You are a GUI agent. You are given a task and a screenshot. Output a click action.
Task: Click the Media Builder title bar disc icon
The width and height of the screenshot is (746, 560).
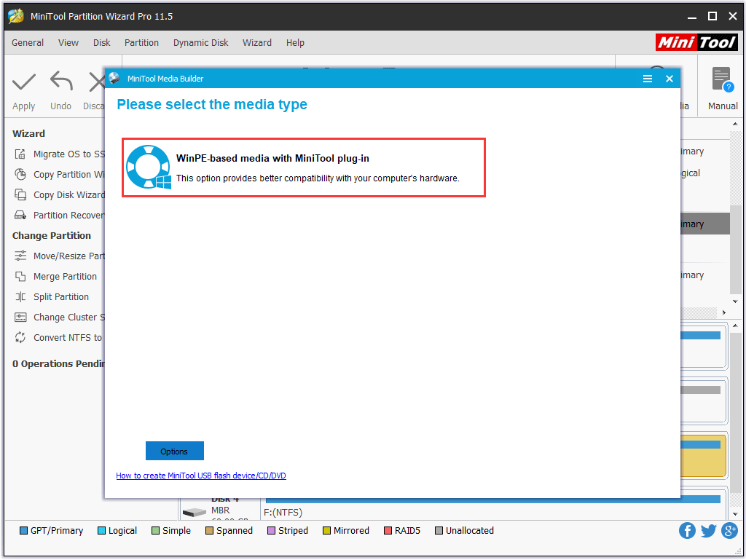114,79
